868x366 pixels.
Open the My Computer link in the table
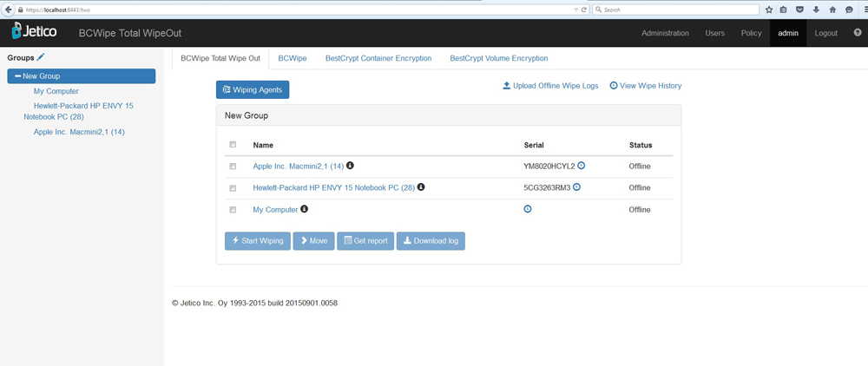pos(275,210)
